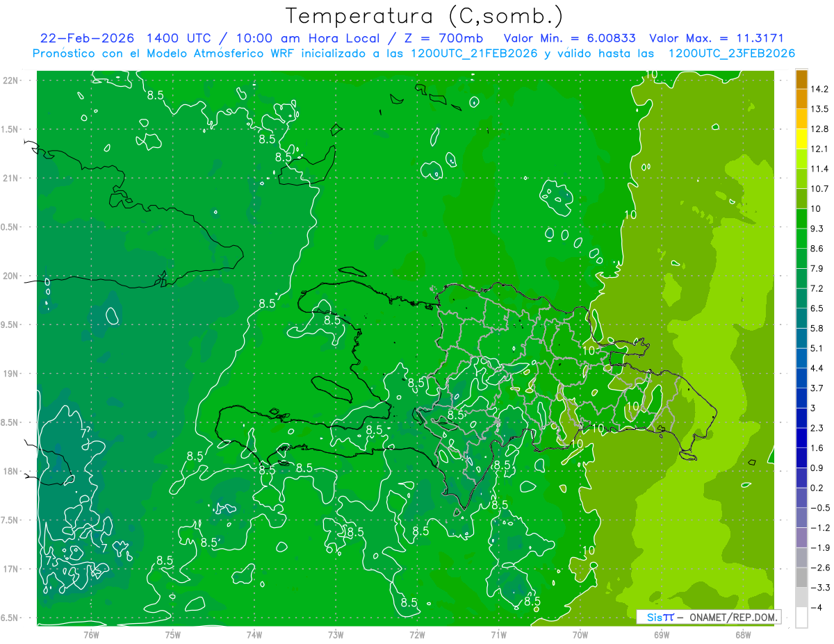Image resolution: width=834 pixels, height=644 pixels.
Task: Click the "SisTT – ONAMET/REP.DOM." credit label
Action: pyautogui.click(x=708, y=617)
